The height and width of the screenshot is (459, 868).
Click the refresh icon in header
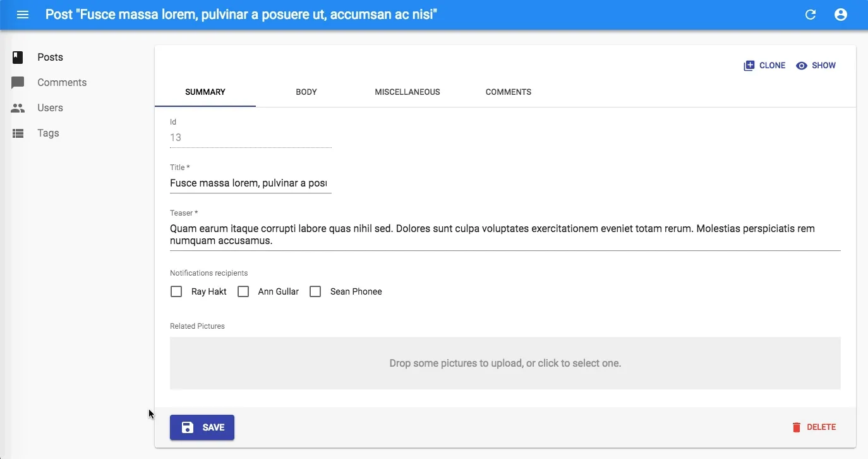811,15
